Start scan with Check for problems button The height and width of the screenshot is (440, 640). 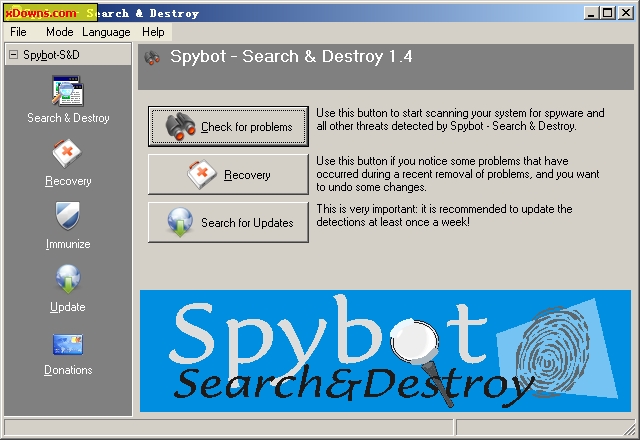coord(228,127)
